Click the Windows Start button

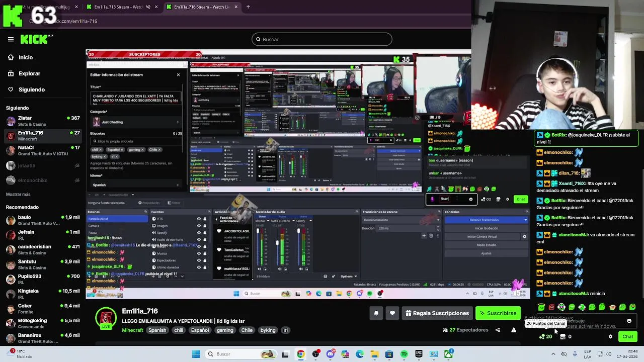coord(196,354)
